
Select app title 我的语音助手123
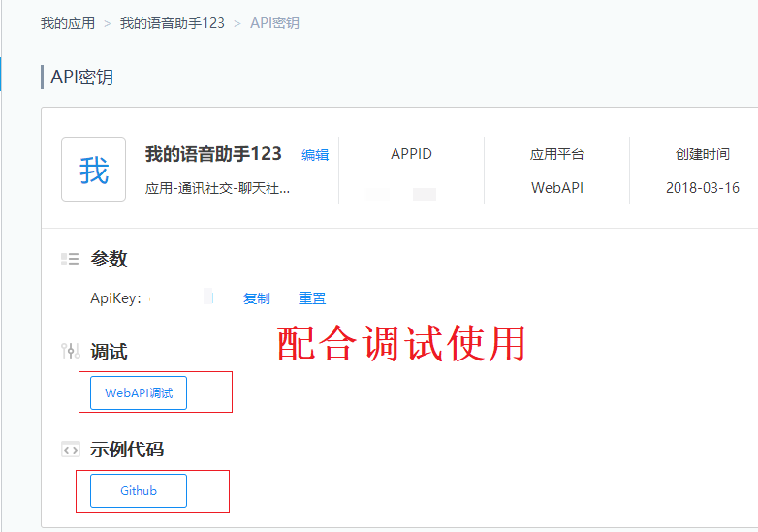tap(213, 154)
